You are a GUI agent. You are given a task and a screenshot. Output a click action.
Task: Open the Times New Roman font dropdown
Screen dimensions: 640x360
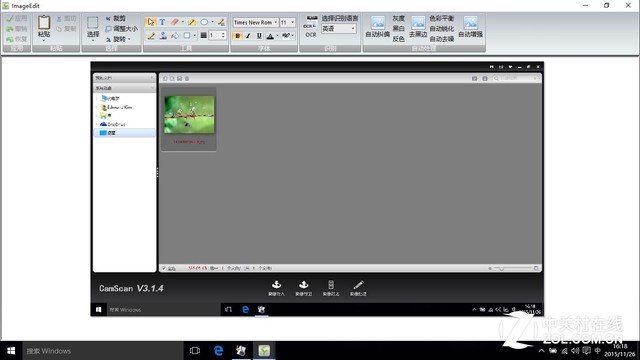tap(256, 22)
